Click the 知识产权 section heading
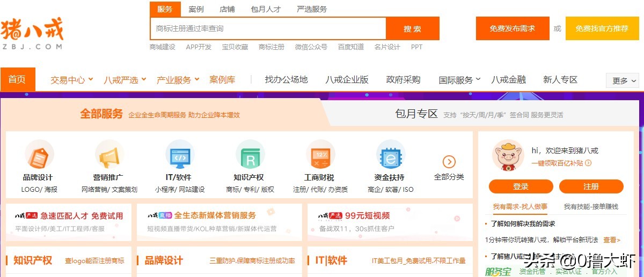This screenshot has height=277, width=644. [33, 260]
